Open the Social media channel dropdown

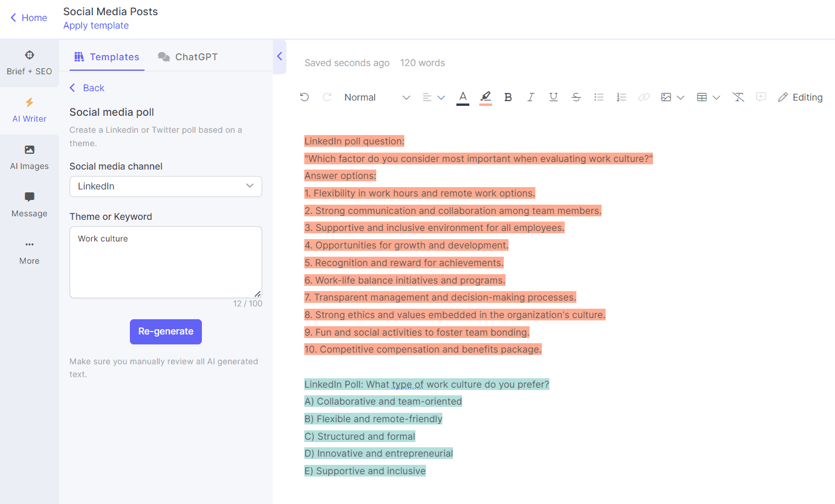coord(166,186)
